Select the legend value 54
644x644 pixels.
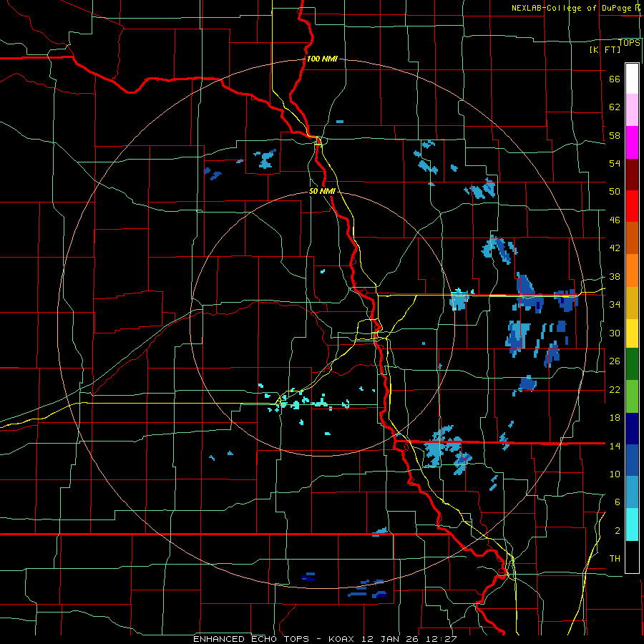(x=615, y=163)
